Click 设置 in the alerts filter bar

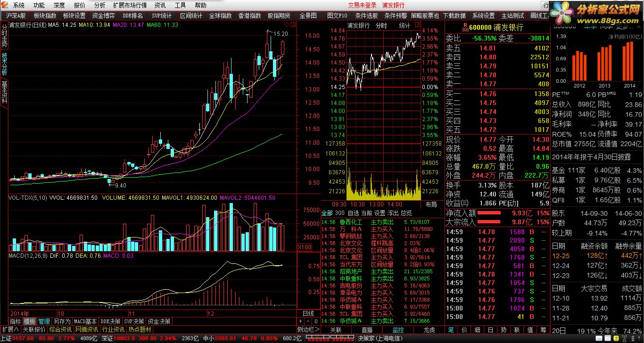point(380,213)
